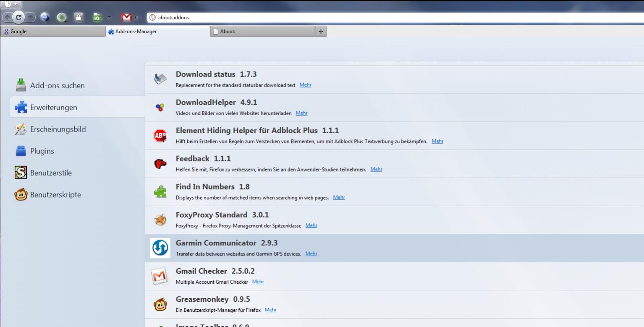Screen dimensions: 644x327
Task: Select the Gmail Checker 2.5.0.2 title
Action: [x=215, y=272]
